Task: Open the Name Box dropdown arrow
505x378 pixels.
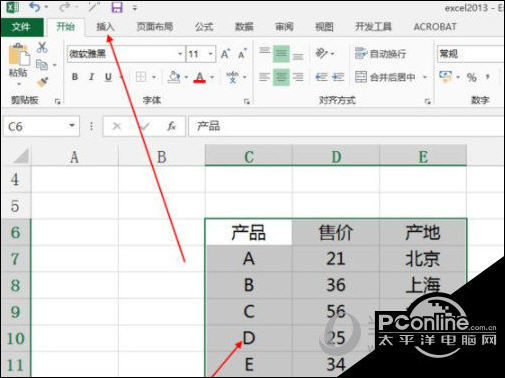Action: [x=72, y=126]
